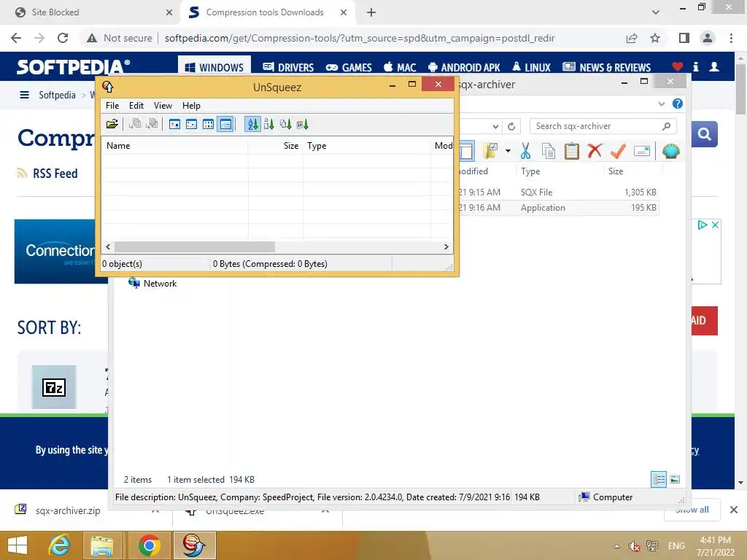The height and width of the screenshot is (560, 747).
Task: Click the grayed first extract-files icon in UnSqueez
Action: 135,124
